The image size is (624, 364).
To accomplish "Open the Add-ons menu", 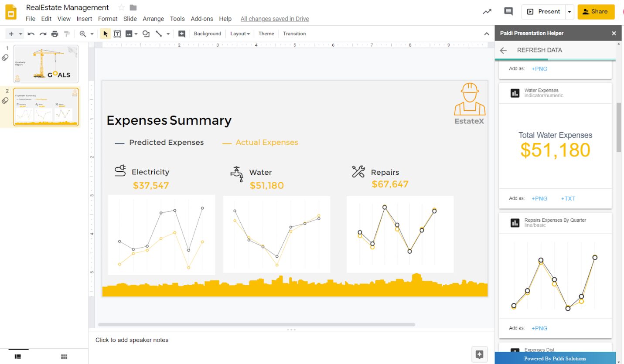I will tap(202, 19).
